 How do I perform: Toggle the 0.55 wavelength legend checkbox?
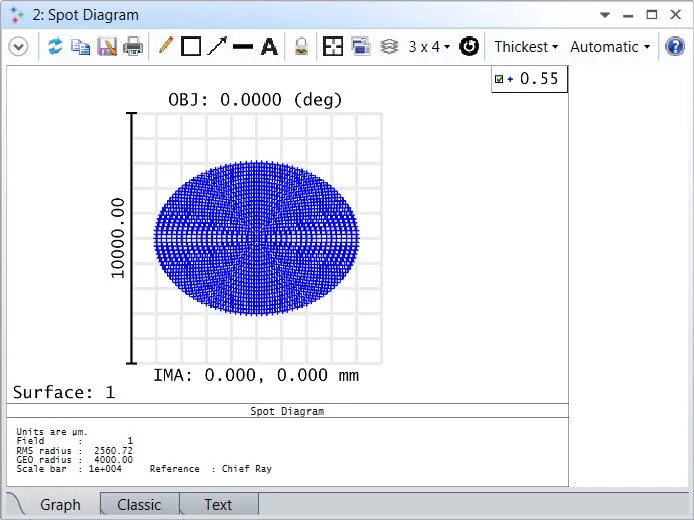[499, 79]
